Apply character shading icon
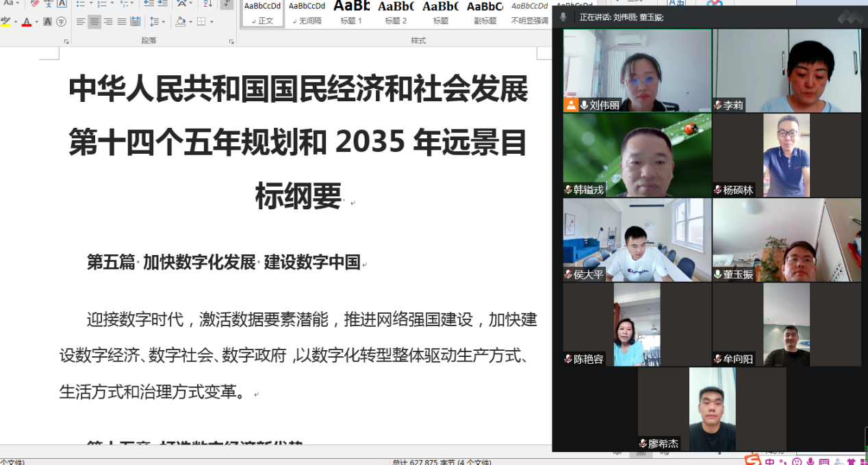This screenshot has height=465, width=868. 48,22
